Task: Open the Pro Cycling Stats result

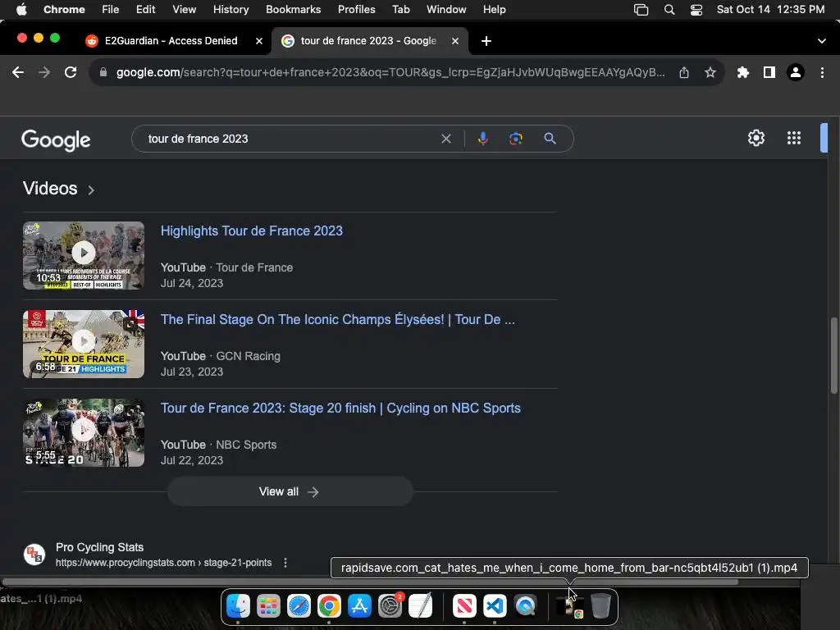Action: tap(99, 547)
